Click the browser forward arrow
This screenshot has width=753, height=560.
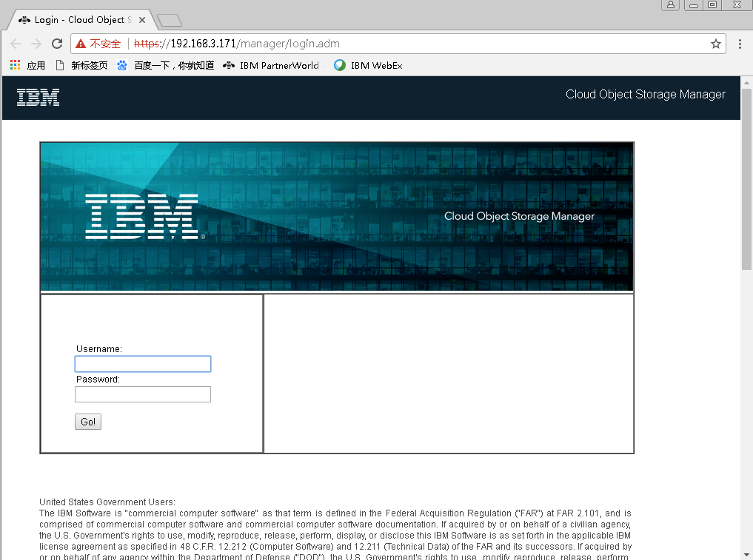pos(36,44)
